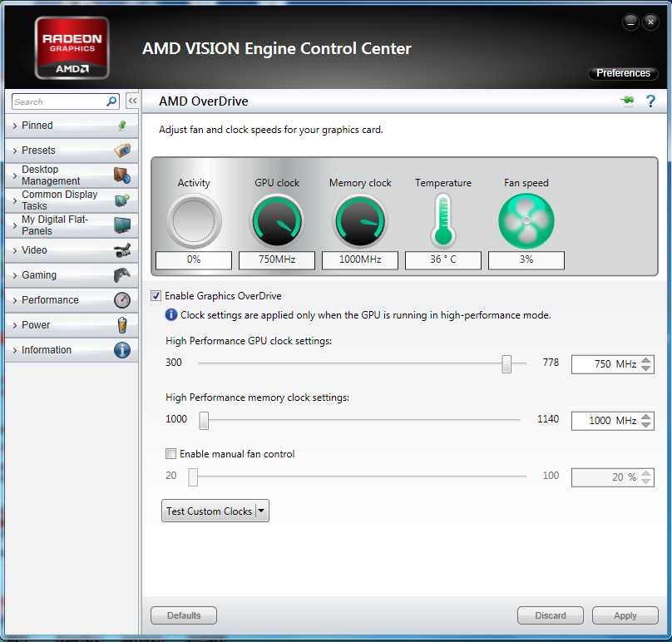This screenshot has width=672, height=642.
Task: Click the Memory clock gauge dial
Action: (x=360, y=221)
